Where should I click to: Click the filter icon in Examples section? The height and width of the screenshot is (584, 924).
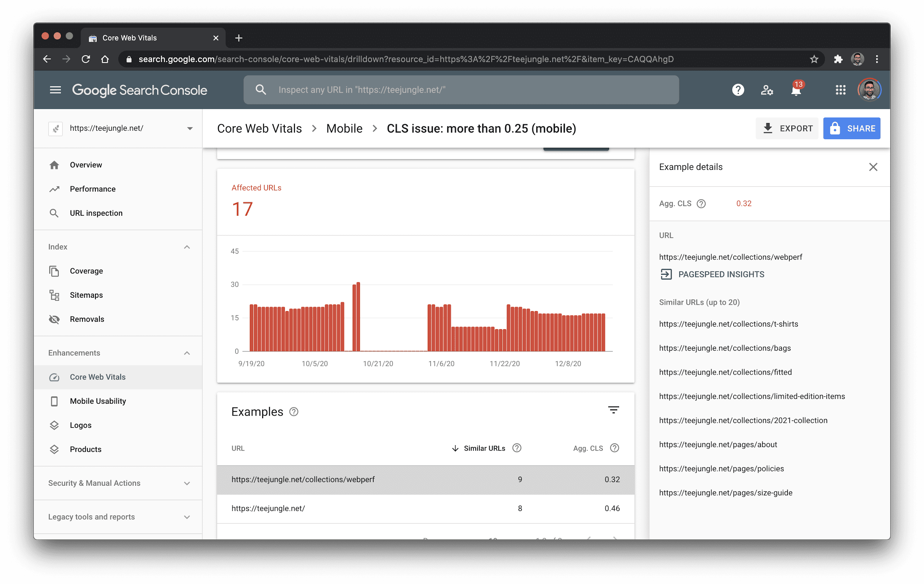point(613,410)
